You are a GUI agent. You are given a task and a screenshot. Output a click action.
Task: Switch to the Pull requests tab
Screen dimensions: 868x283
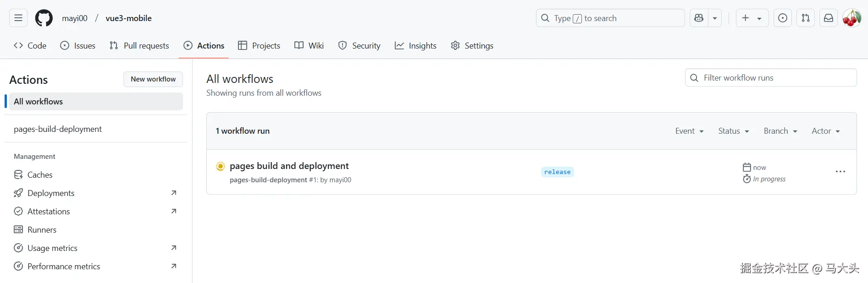tap(139, 45)
